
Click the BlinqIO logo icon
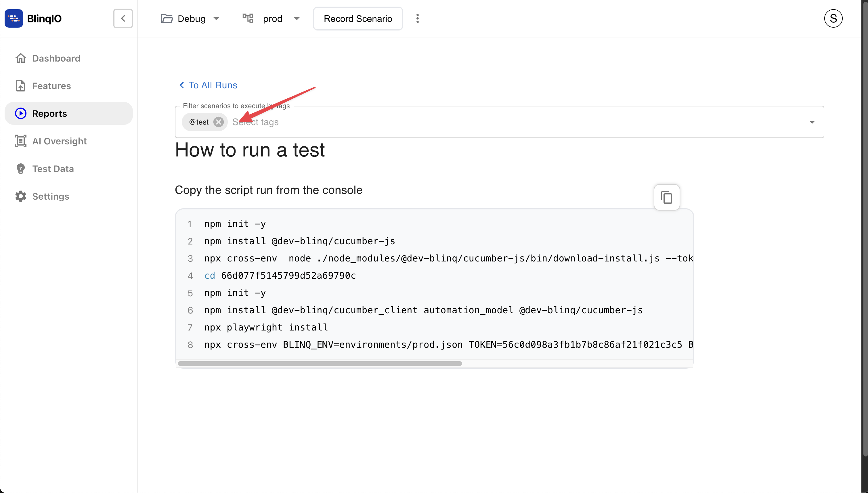(14, 18)
